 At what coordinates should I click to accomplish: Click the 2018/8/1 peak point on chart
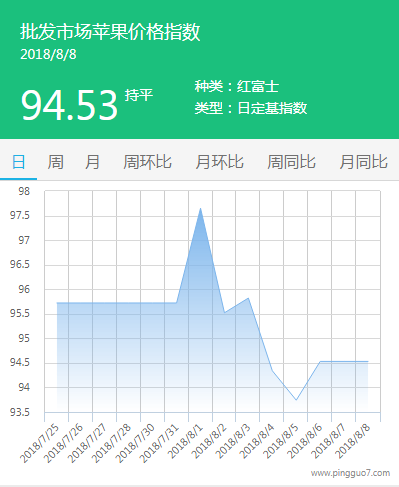point(200,208)
